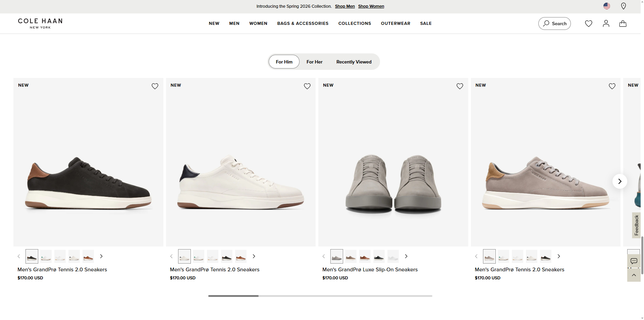This screenshot has width=644, height=320.
Task: Select the brown colorway swatch for black sneakers
Action: click(88, 256)
